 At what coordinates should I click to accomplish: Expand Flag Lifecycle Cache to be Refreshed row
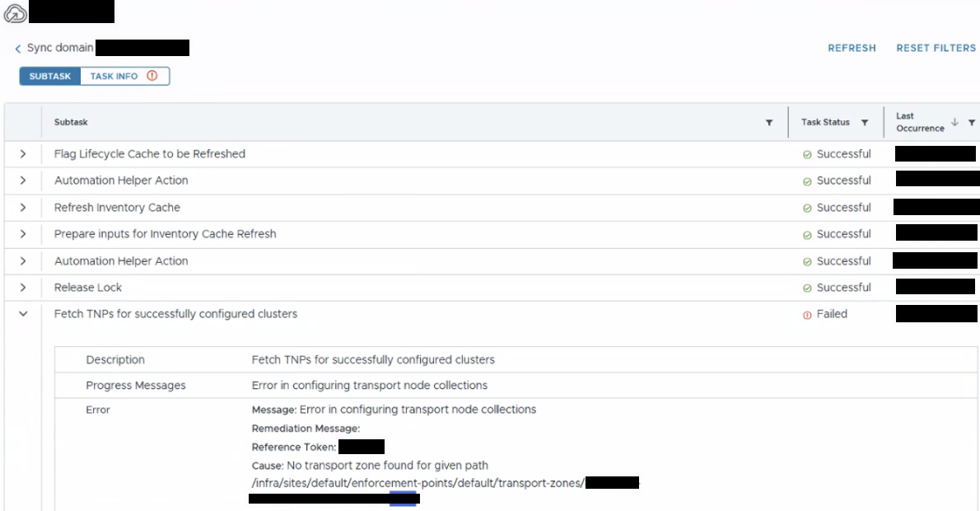click(23, 154)
